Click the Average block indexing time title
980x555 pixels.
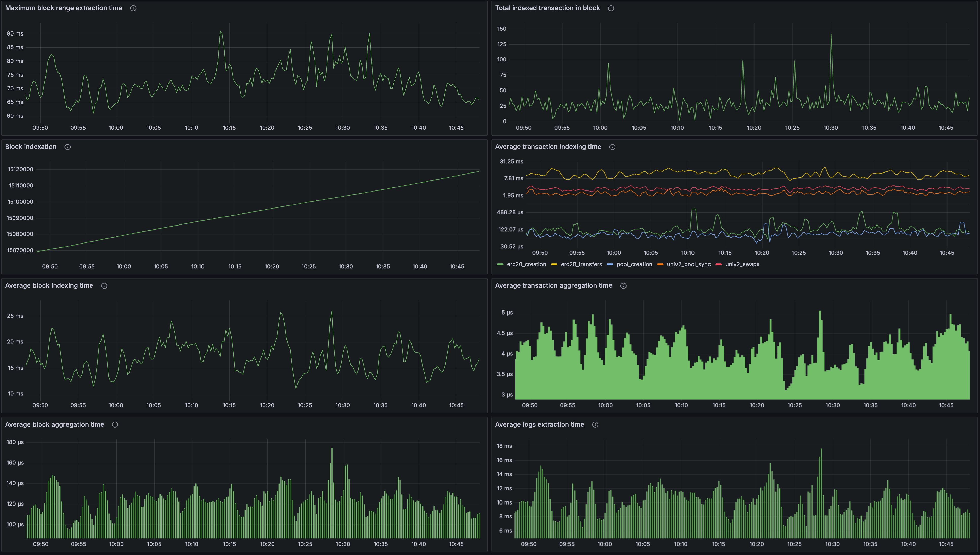(49, 286)
